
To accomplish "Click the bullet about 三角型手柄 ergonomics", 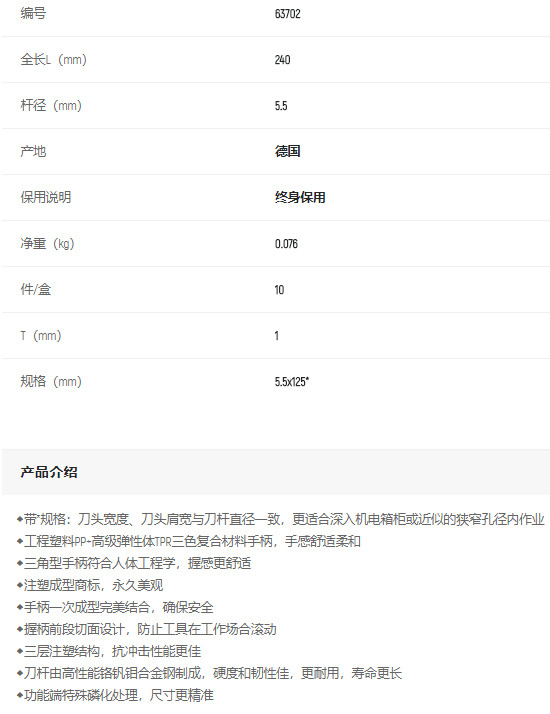I will coord(134,563).
